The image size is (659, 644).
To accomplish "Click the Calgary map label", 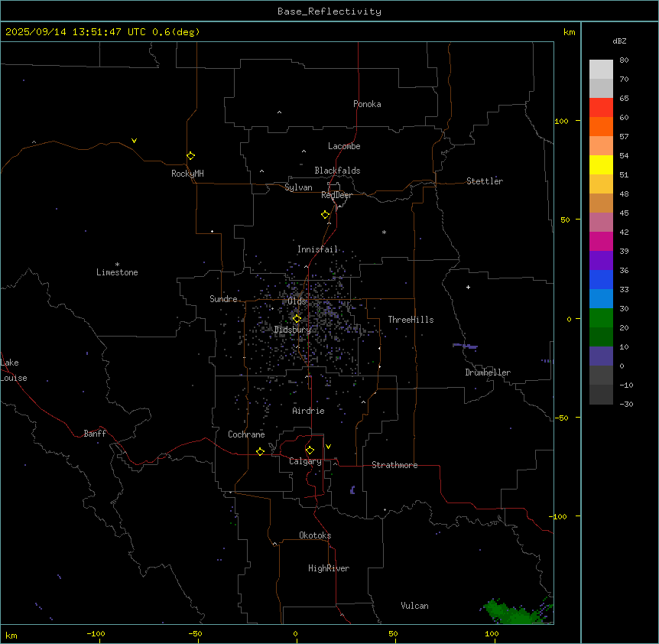I will (305, 461).
